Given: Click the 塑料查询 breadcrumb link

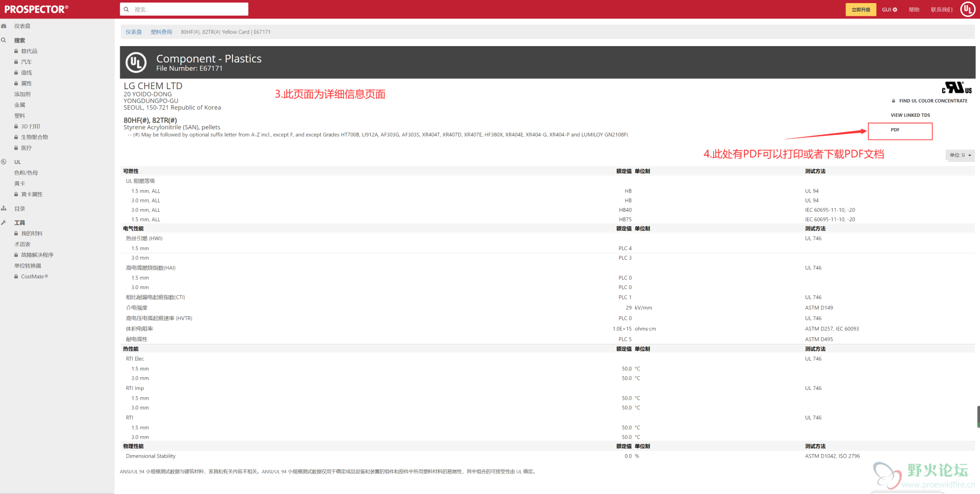Looking at the screenshot, I should point(161,32).
